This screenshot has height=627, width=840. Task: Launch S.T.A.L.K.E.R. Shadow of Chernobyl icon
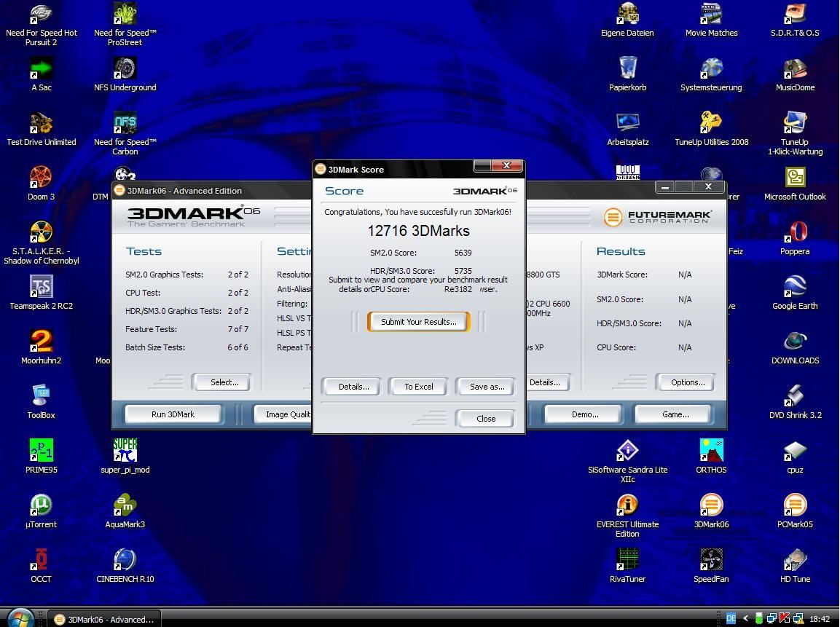[41, 242]
